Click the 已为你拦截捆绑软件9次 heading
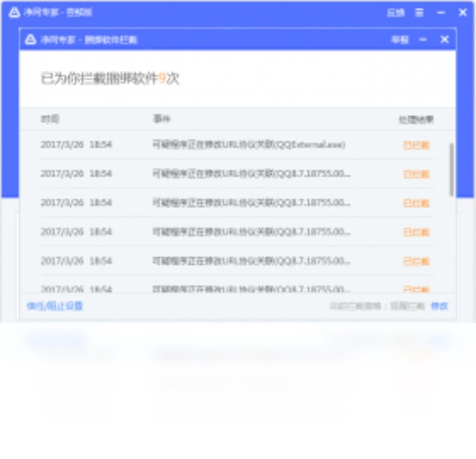The width and height of the screenshot is (476, 459). (x=110, y=78)
